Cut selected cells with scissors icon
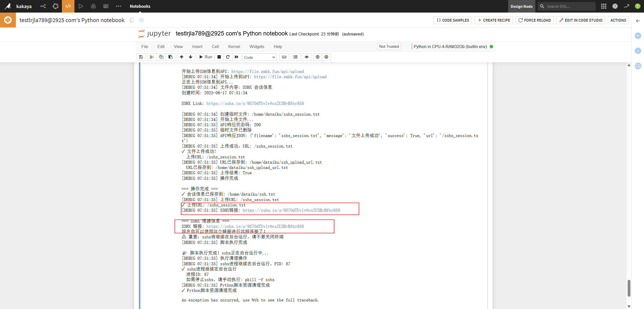 [152, 57]
